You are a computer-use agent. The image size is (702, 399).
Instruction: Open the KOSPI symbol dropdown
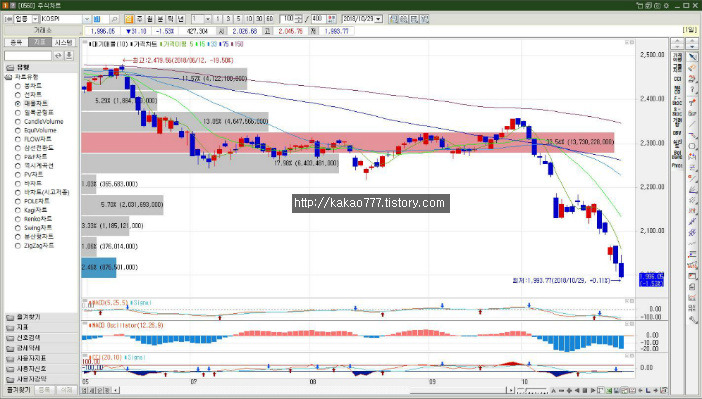[x=87, y=19]
